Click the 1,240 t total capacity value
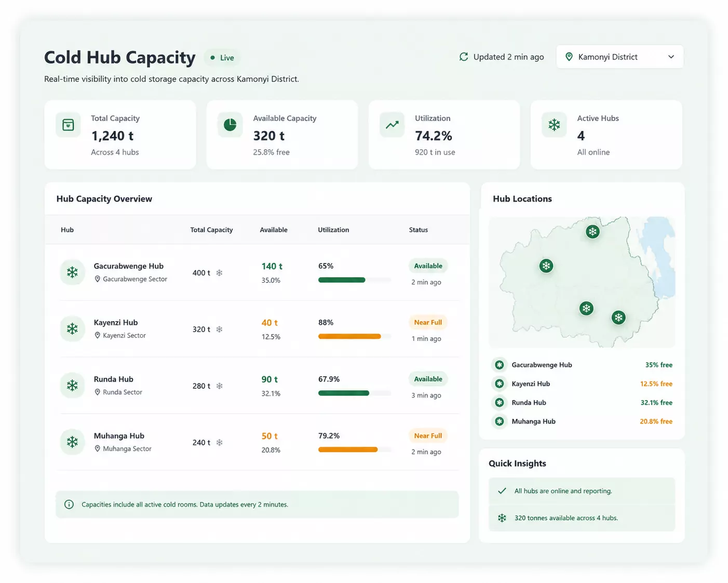 (112, 136)
